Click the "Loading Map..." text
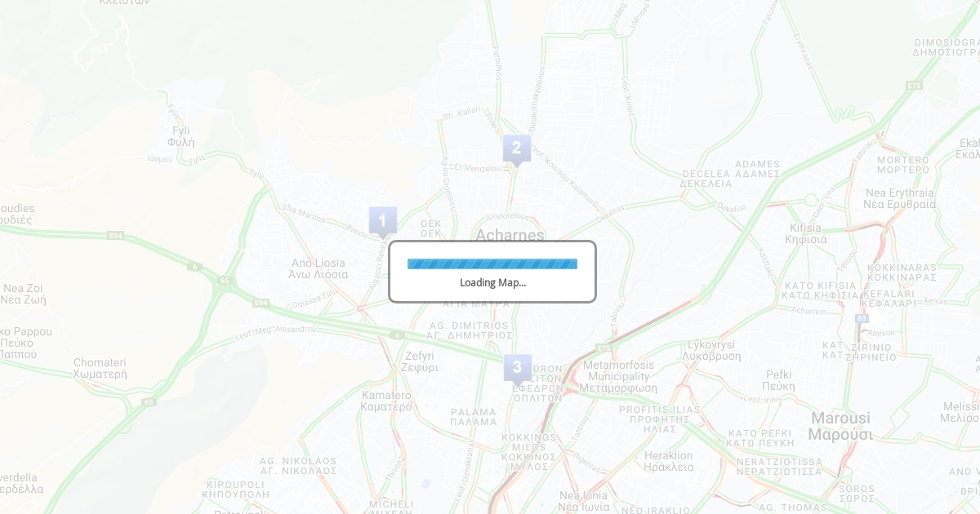The image size is (980, 514). click(x=492, y=282)
